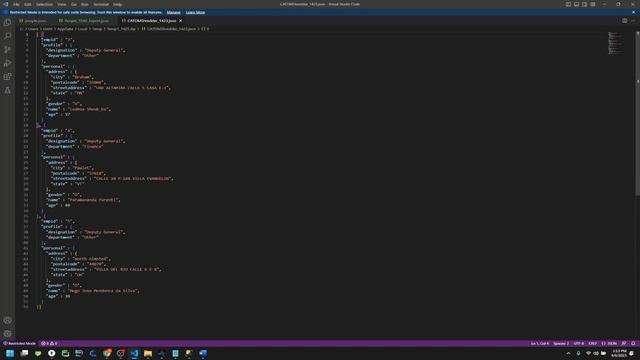This screenshot has width=640, height=360.
Task: Click the JSON language mode indicator
Action: (609, 343)
